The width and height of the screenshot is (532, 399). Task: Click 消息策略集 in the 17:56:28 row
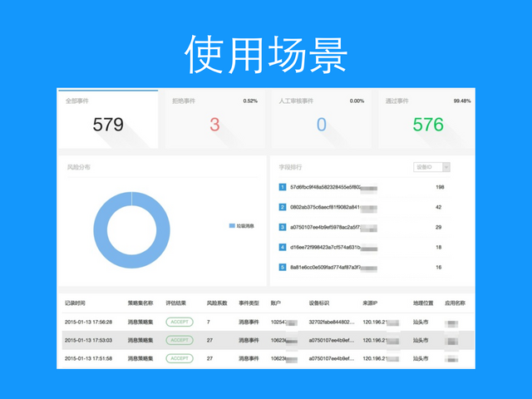[x=140, y=322]
